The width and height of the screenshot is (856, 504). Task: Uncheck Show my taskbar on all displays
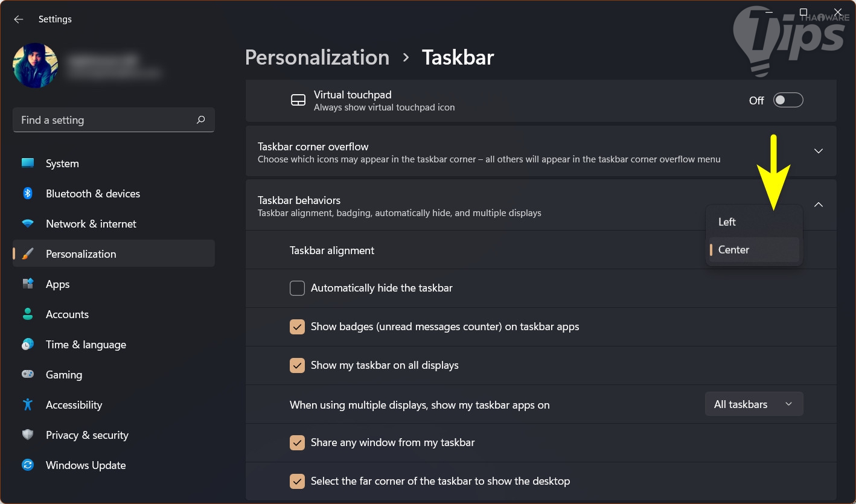297,366
